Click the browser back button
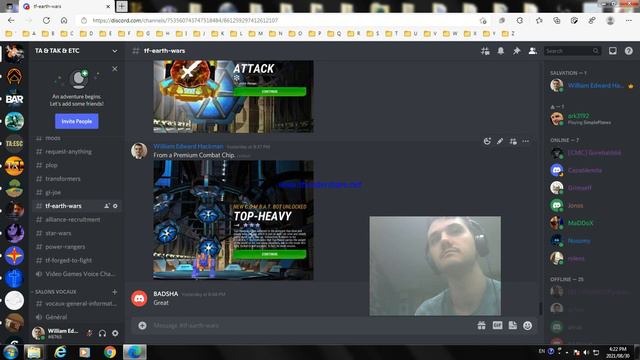The image size is (640, 360). (11, 20)
